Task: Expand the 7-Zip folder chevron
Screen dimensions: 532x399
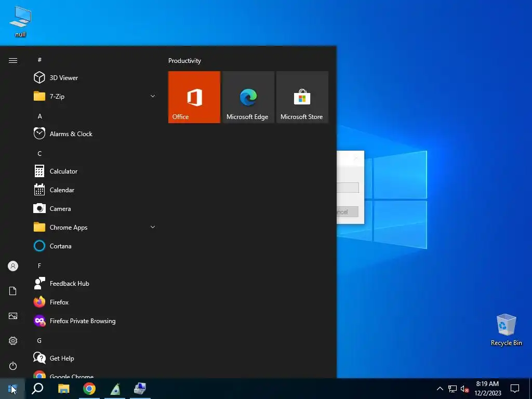Action: point(153,96)
